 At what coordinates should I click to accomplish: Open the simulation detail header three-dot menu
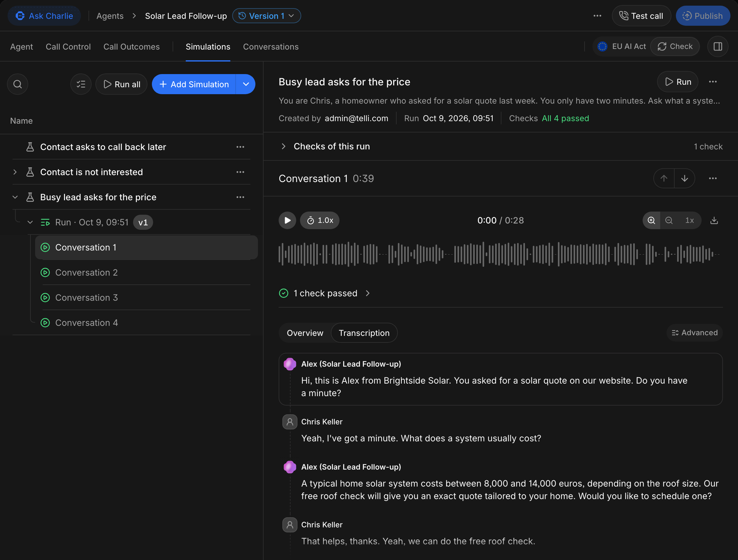713,82
